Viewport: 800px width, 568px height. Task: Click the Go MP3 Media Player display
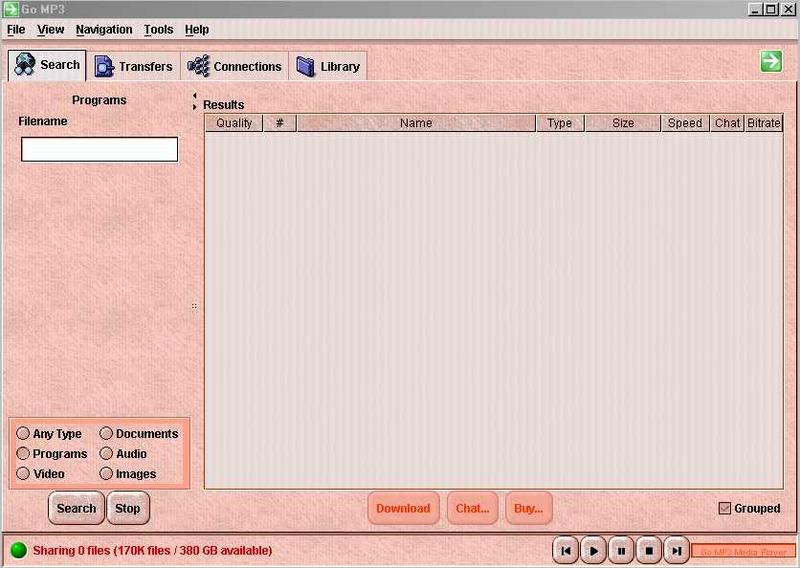(744, 552)
